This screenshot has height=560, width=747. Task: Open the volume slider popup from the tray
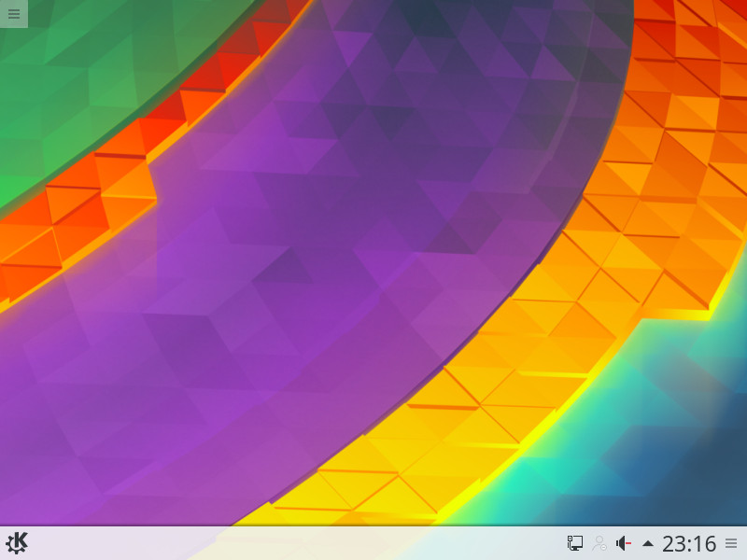tap(623, 542)
